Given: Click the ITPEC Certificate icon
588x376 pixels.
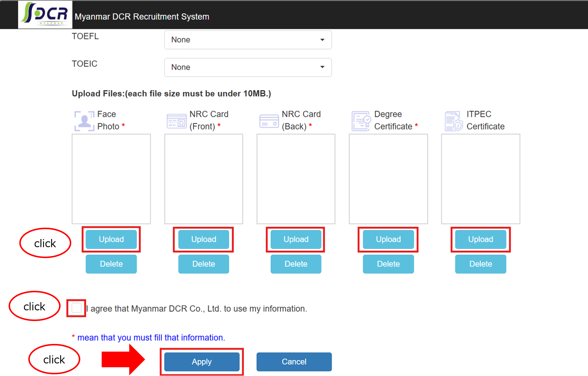Looking at the screenshot, I should pyautogui.click(x=453, y=121).
